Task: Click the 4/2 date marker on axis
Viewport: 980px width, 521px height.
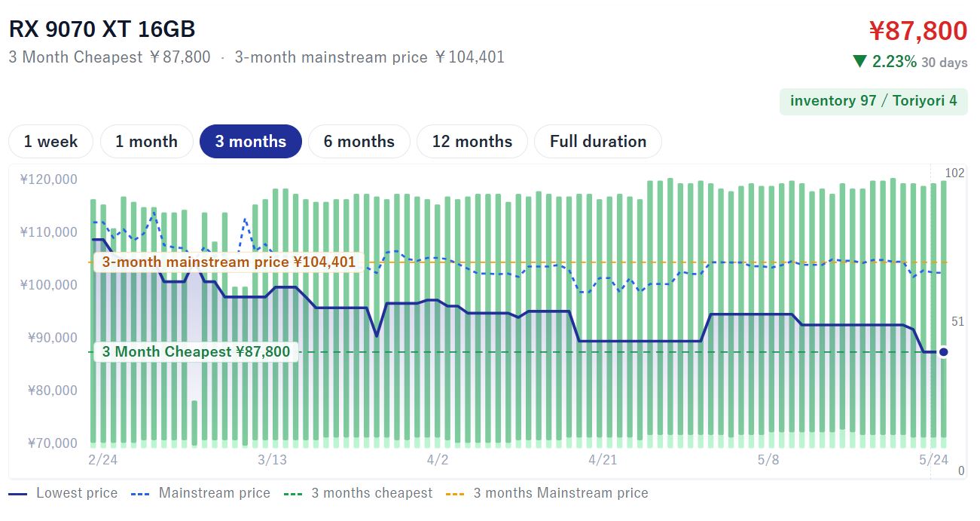Action: pos(438,460)
